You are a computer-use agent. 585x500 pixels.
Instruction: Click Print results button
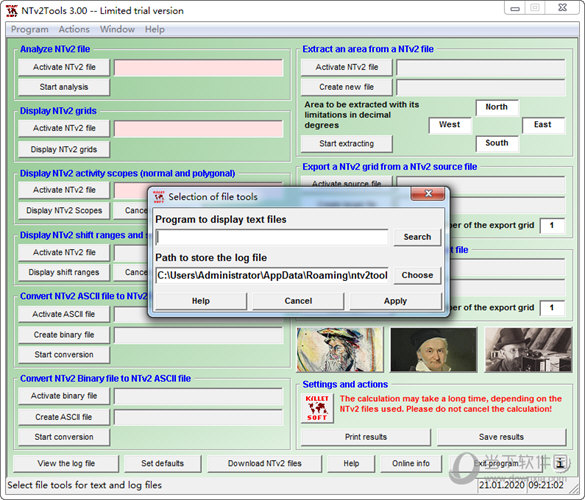tap(366, 437)
